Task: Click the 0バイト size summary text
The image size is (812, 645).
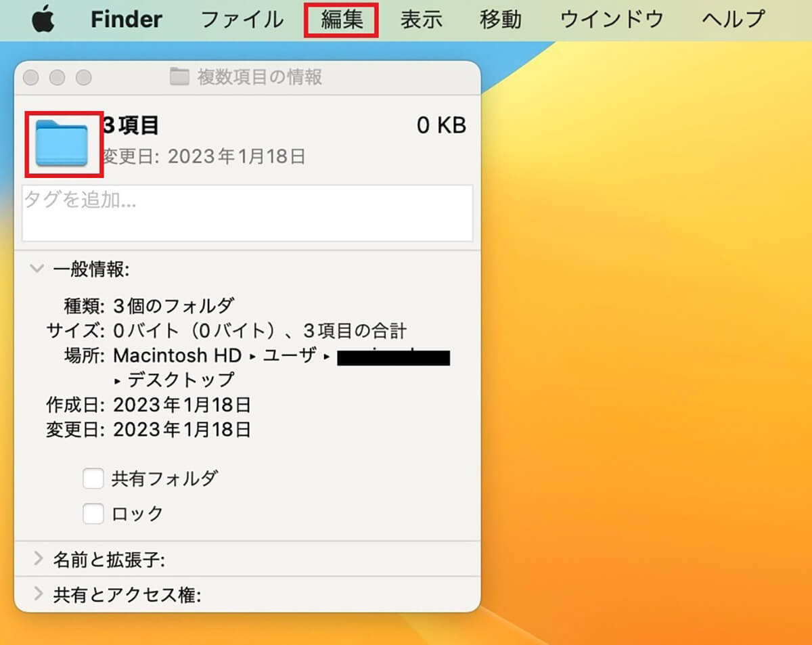Action: 260,331
